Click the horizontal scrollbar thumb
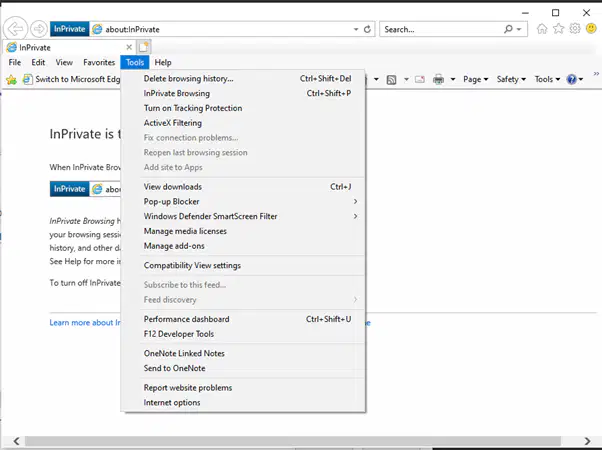Screen dimensions: 602x450 coord(293,441)
